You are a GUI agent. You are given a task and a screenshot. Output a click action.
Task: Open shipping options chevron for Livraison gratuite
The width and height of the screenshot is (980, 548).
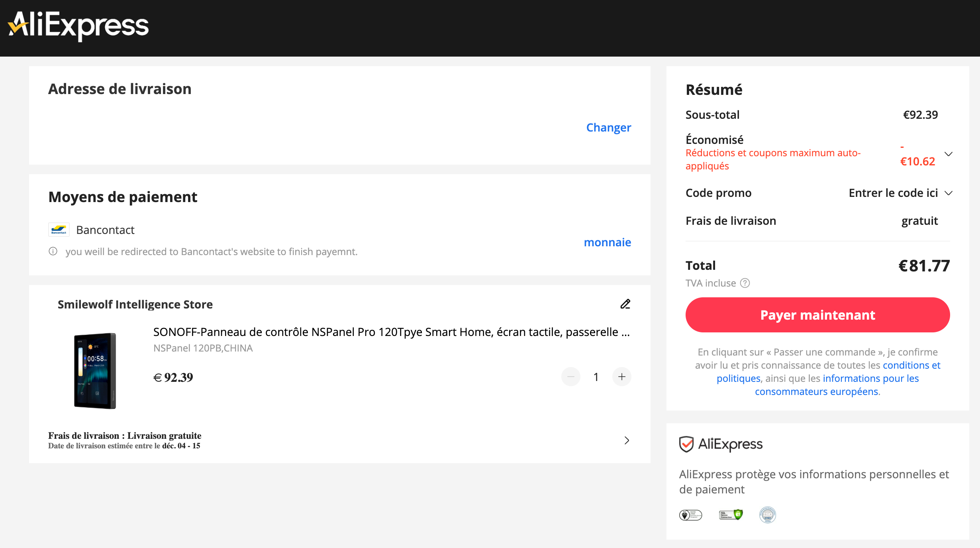click(x=627, y=440)
